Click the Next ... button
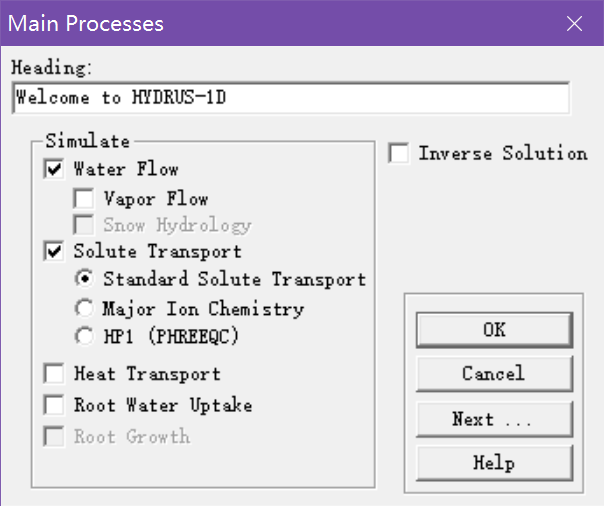 (x=494, y=419)
